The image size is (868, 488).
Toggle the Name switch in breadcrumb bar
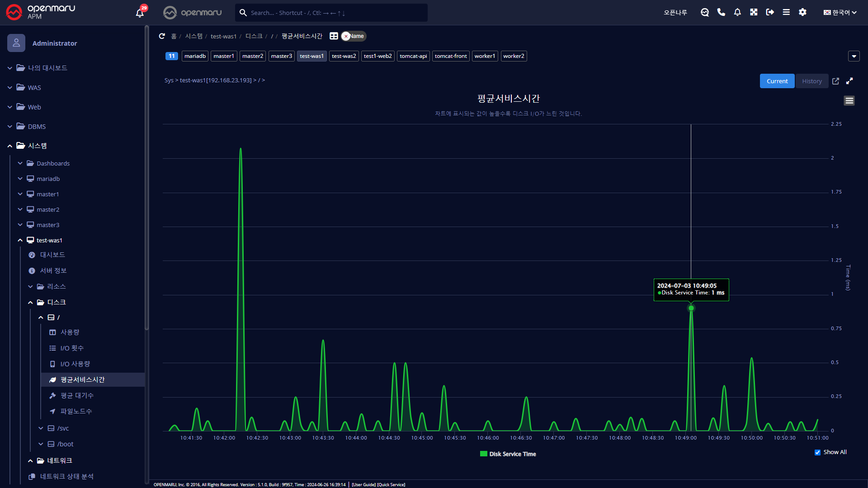point(354,36)
